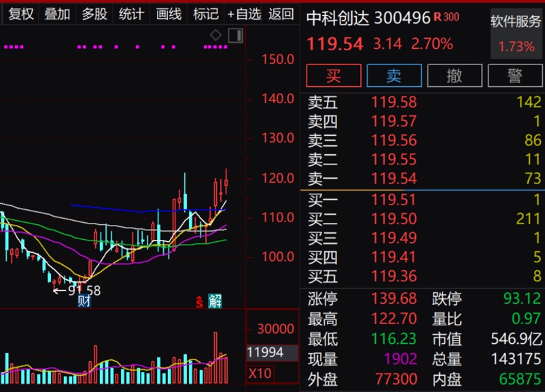Go back using the 返回 button
Screen dimensions: 545x392
(281, 14)
